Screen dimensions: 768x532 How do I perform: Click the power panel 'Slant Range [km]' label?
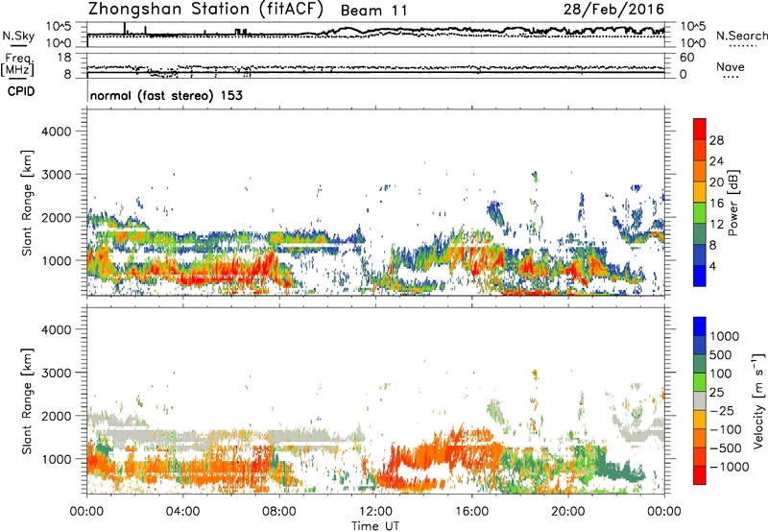(27, 203)
